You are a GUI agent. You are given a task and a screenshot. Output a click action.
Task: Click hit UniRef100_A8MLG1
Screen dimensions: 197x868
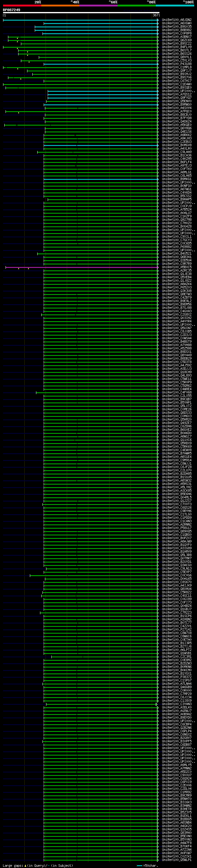click(177, 172)
